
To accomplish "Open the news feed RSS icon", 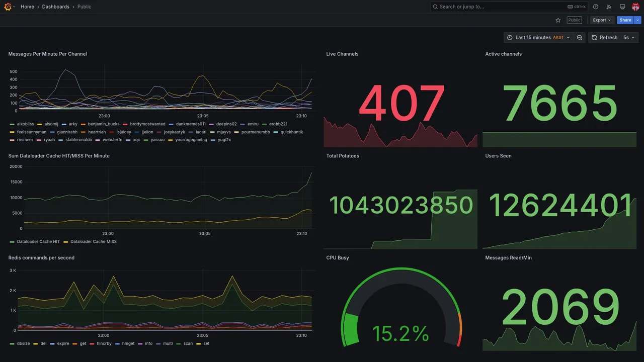I will point(609,7).
